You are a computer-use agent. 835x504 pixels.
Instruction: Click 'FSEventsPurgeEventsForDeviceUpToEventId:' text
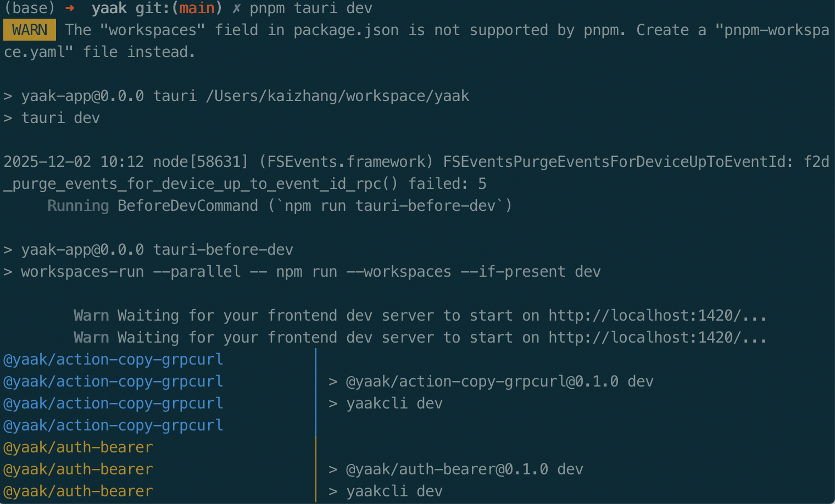pos(619,162)
